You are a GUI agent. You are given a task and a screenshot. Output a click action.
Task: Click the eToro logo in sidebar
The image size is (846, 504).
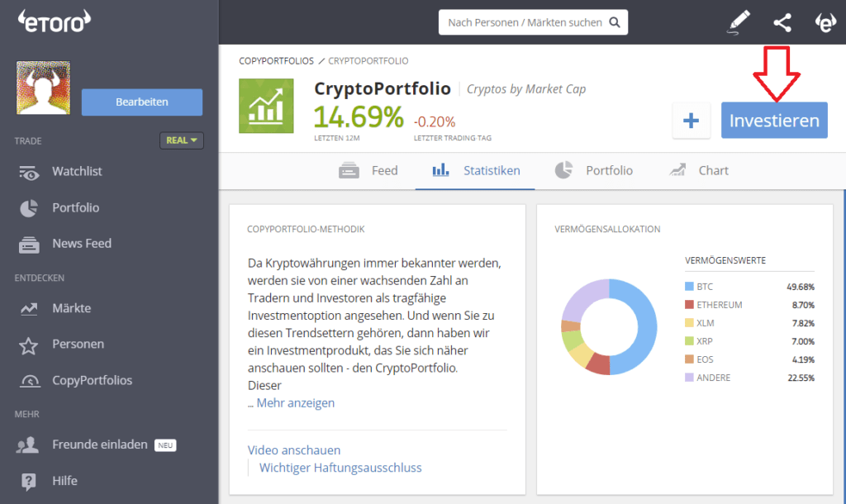pos(55,21)
